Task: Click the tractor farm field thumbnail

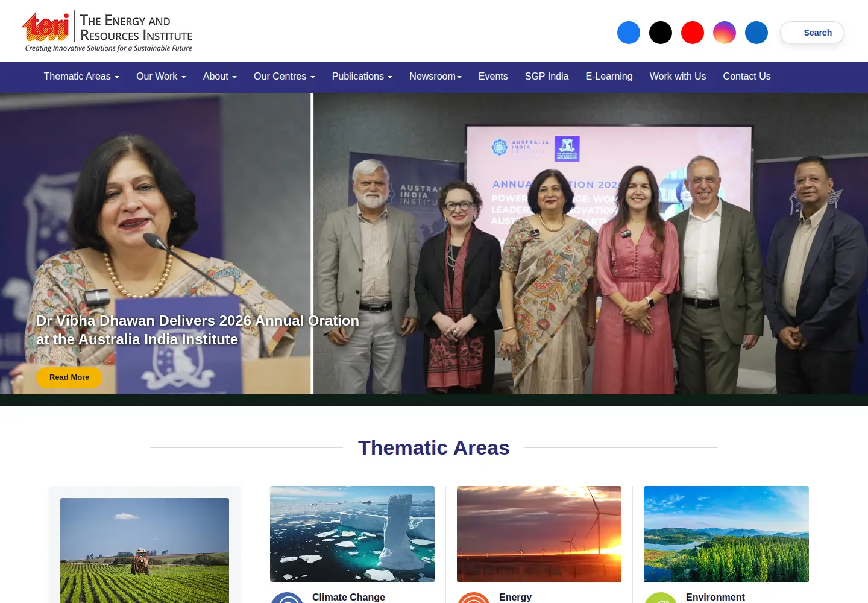Action: click(145, 550)
